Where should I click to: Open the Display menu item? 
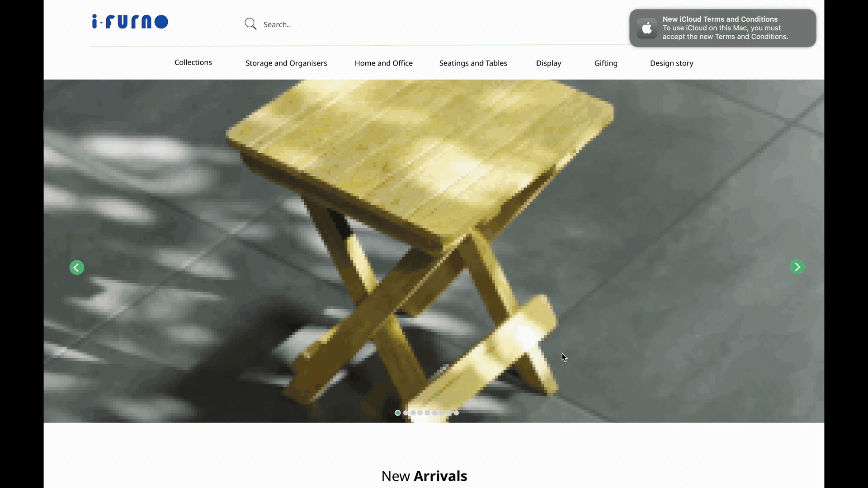pyautogui.click(x=549, y=63)
